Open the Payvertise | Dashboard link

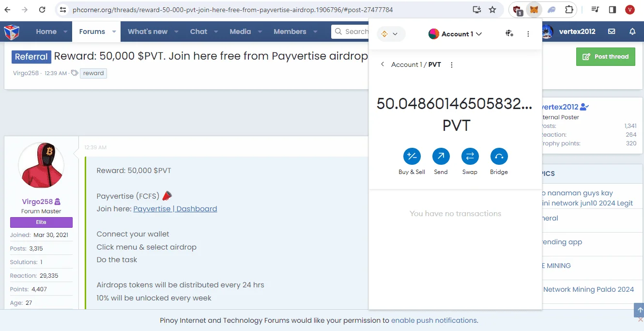pos(175,209)
